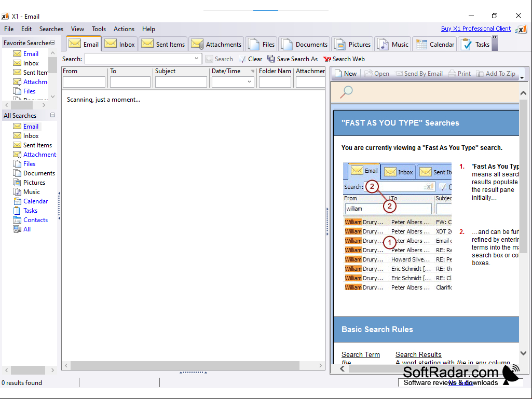
Task: Click the Attachm icon in Favorite Searches
Action: (17, 82)
